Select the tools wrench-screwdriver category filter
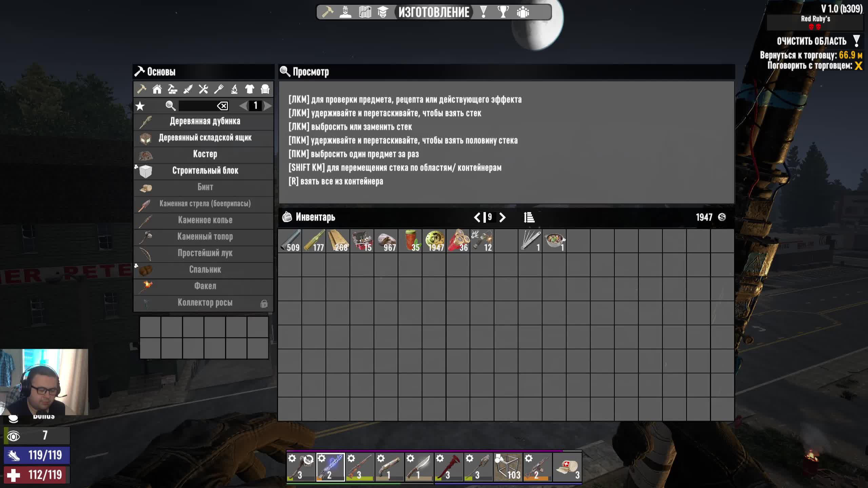The image size is (868, 488). coord(203,89)
